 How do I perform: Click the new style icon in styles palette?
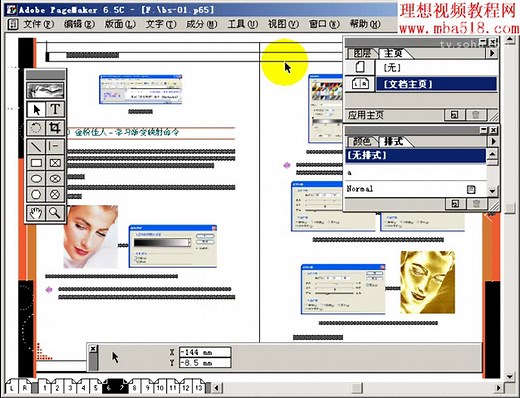(455, 204)
